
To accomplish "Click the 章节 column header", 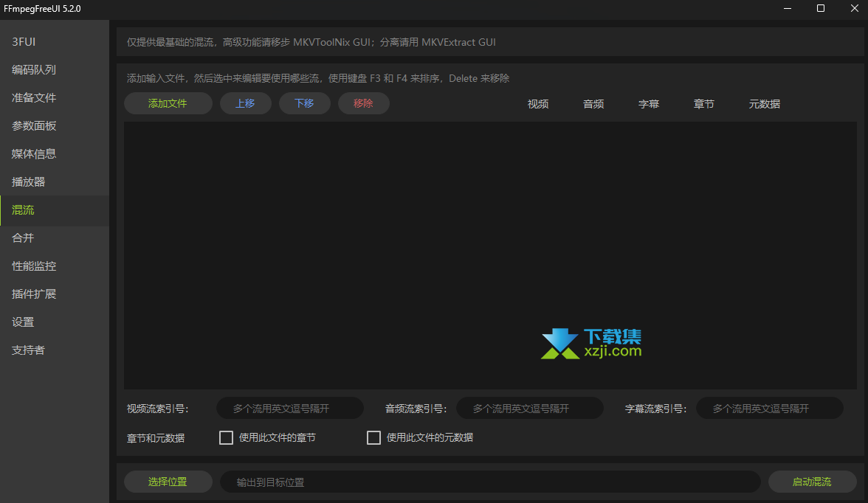I will (x=704, y=104).
